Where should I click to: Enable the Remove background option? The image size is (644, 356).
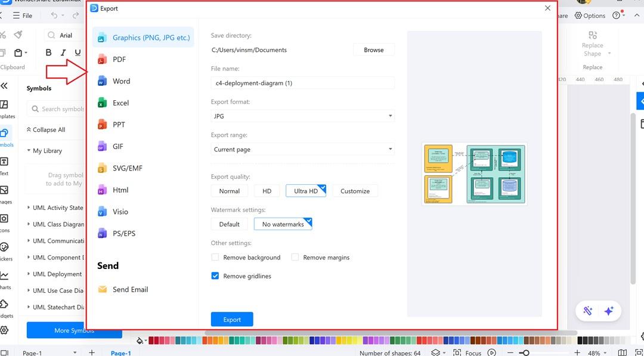(215, 257)
